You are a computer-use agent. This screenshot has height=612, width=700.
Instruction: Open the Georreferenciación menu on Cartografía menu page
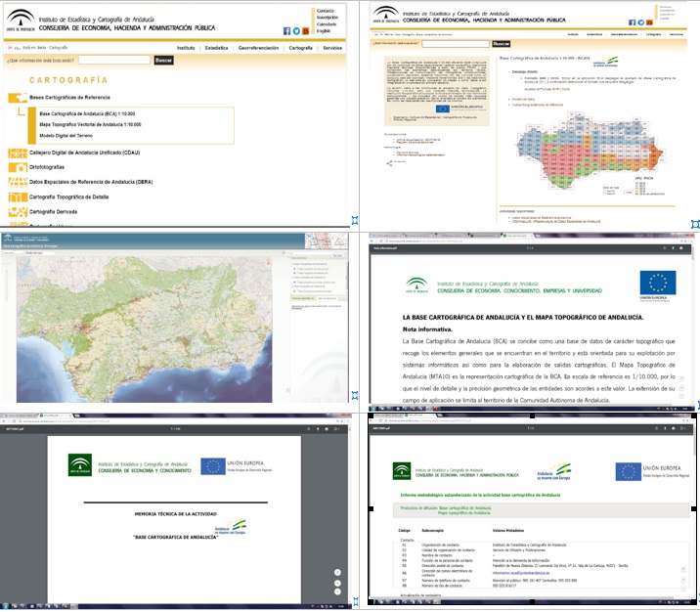pyautogui.click(x=258, y=48)
